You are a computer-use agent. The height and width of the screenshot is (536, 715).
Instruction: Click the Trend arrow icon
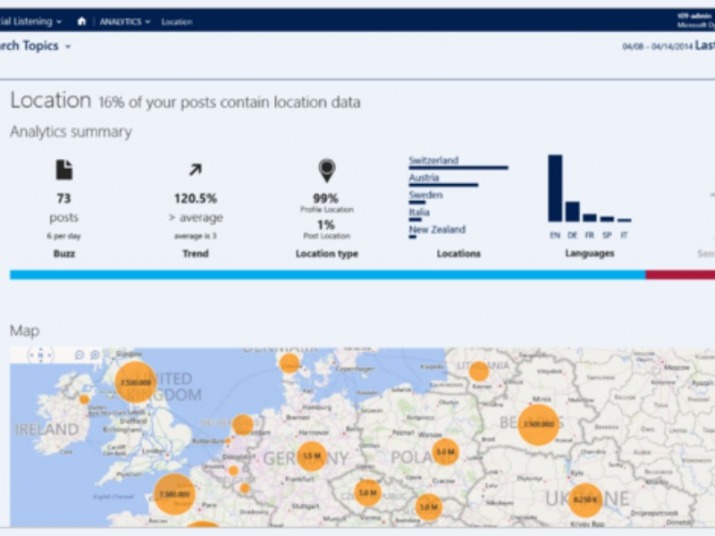tap(195, 171)
